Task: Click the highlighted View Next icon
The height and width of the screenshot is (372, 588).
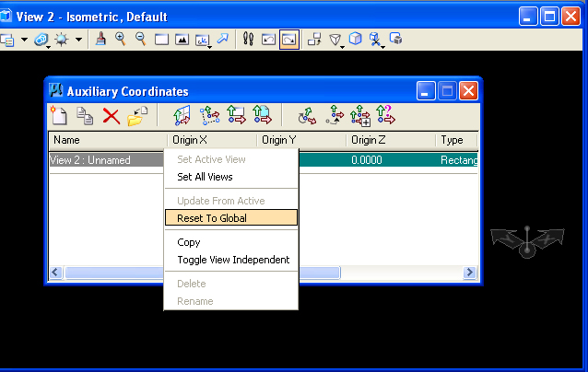Action: tap(289, 40)
